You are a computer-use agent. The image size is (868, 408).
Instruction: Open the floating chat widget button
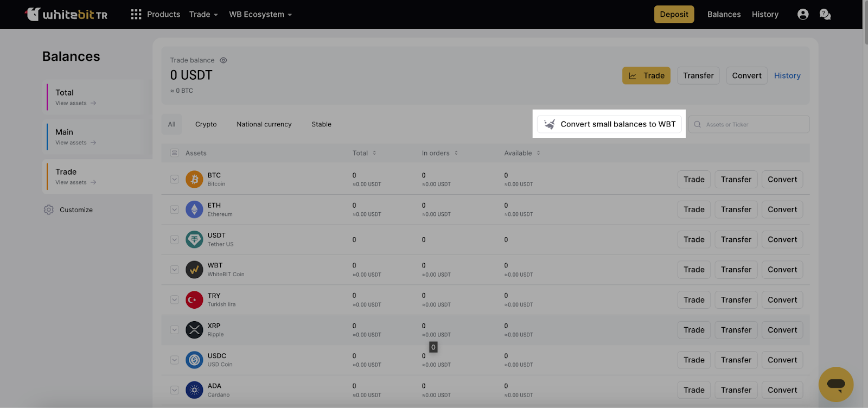836,385
